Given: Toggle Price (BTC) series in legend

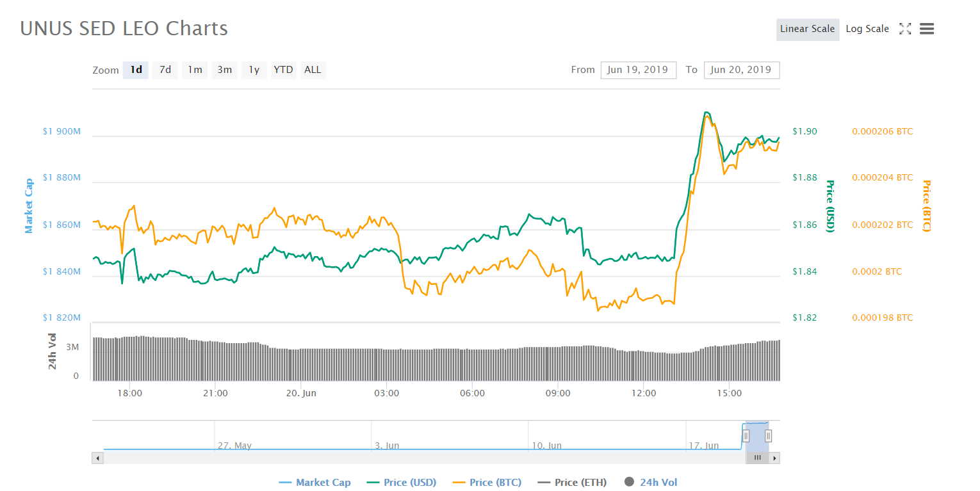Looking at the screenshot, I should click(x=487, y=482).
